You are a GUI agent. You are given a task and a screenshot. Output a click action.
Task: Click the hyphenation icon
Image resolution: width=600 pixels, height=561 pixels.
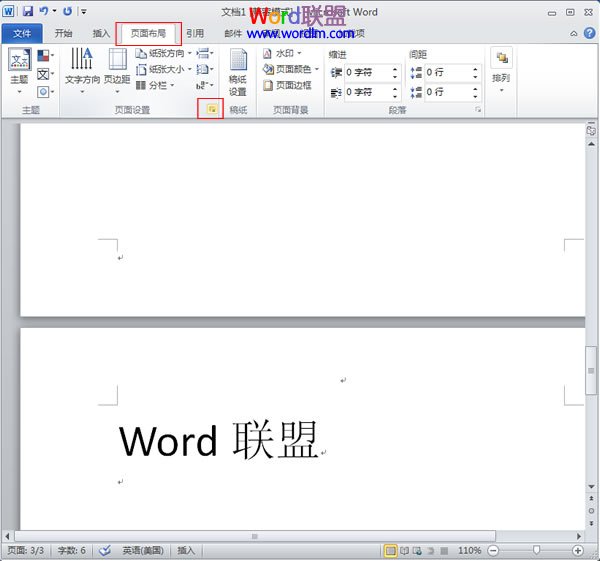[x=205, y=85]
